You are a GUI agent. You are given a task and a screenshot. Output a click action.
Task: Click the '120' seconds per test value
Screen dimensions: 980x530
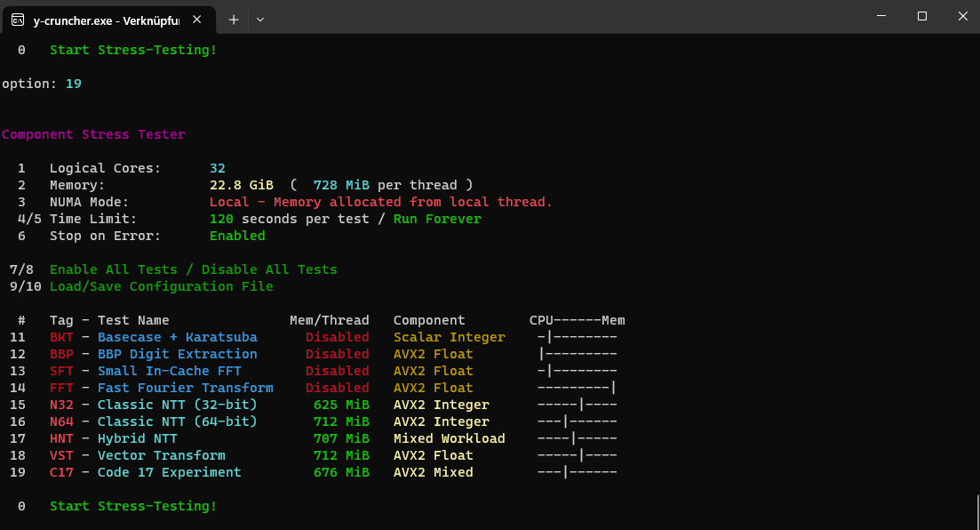coord(221,219)
